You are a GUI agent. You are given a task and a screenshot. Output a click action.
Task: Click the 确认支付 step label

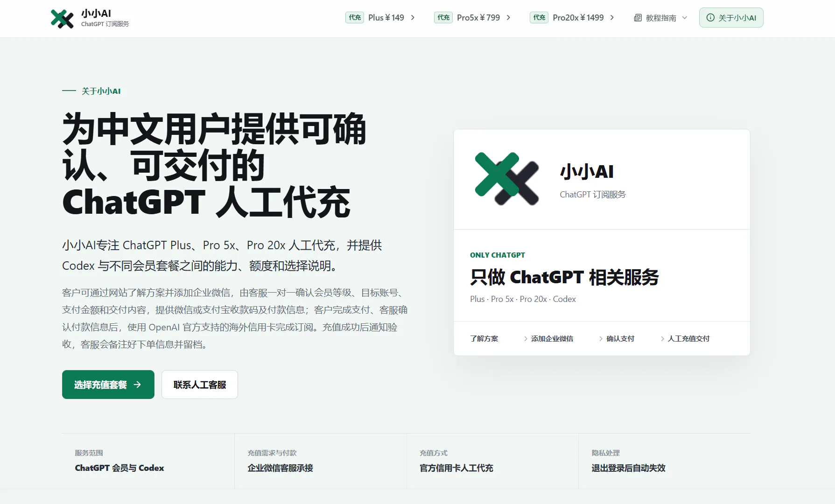pos(620,339)
